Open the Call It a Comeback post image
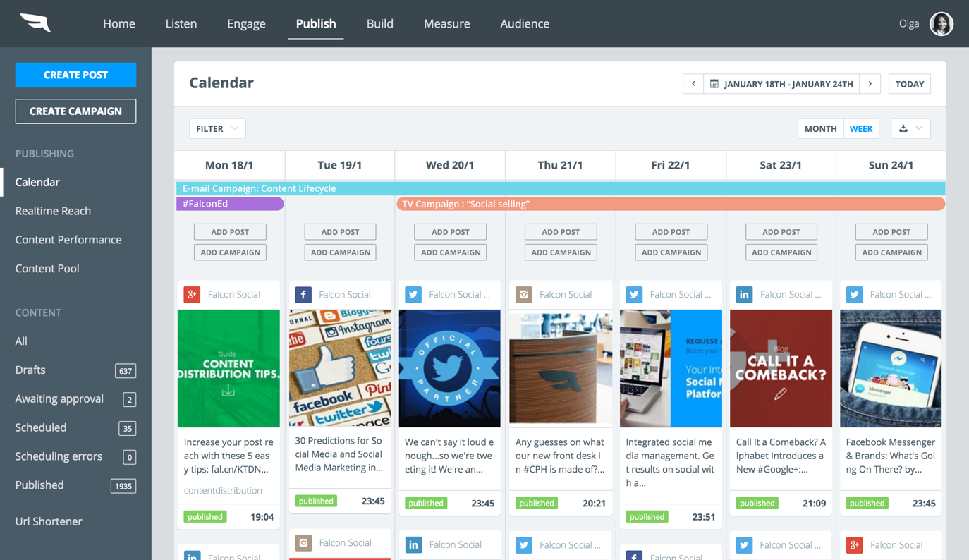 point(781,368)
